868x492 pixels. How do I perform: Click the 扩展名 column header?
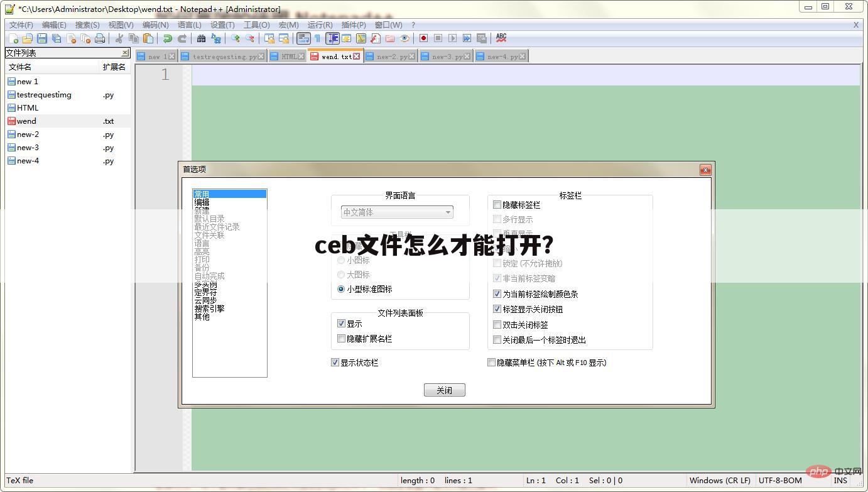[114, 67]
